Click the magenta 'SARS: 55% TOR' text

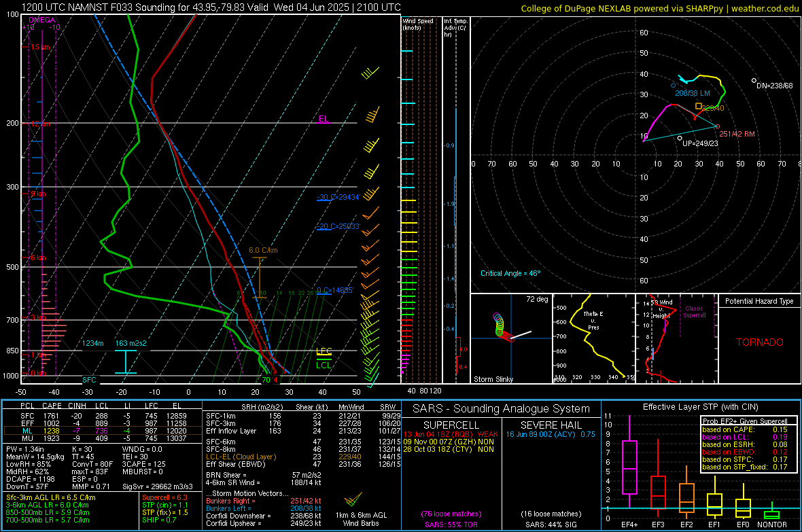[x=451, y=525]
